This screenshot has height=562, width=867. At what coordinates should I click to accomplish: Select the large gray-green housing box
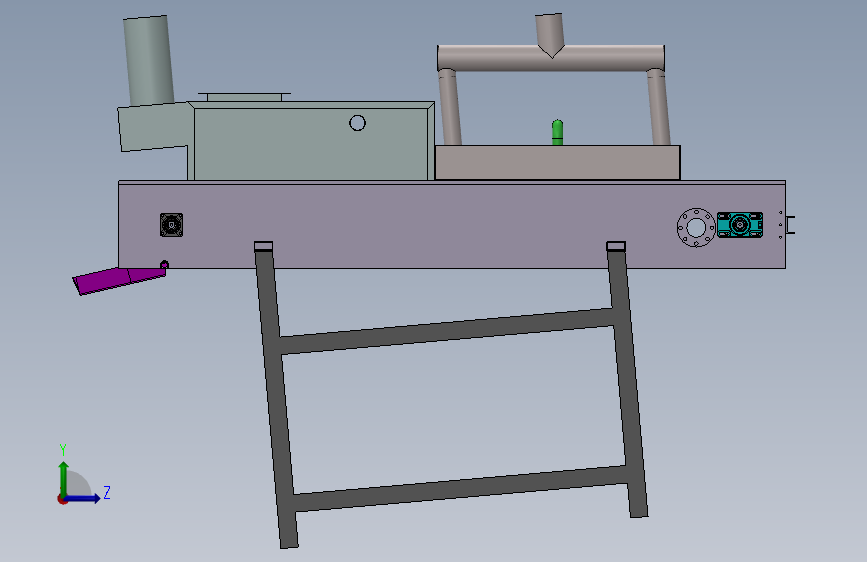(x=311, y=141)
